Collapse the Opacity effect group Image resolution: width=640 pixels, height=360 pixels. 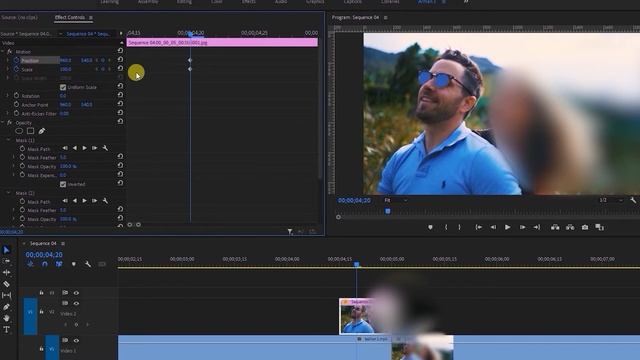click(x=3, y=122)
